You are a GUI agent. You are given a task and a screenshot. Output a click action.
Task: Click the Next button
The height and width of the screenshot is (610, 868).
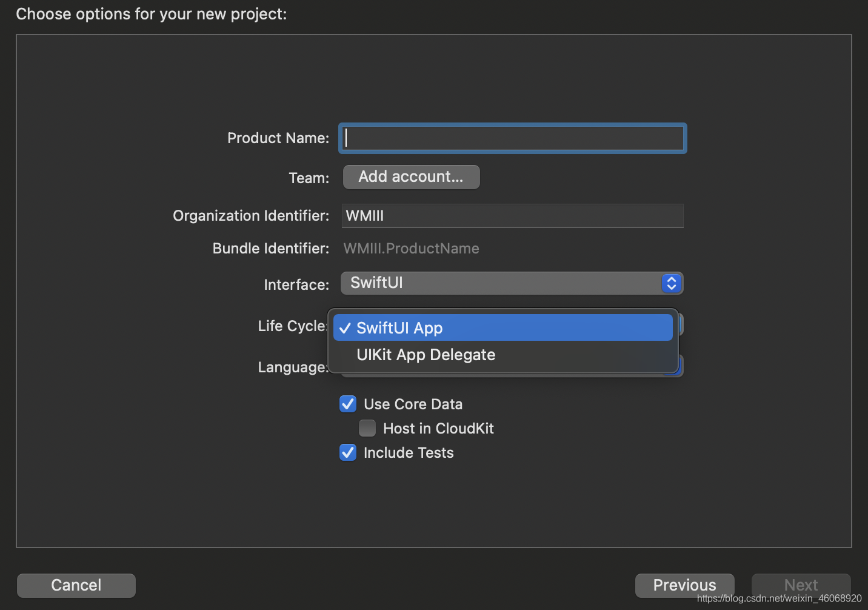(x=801, y=585)
